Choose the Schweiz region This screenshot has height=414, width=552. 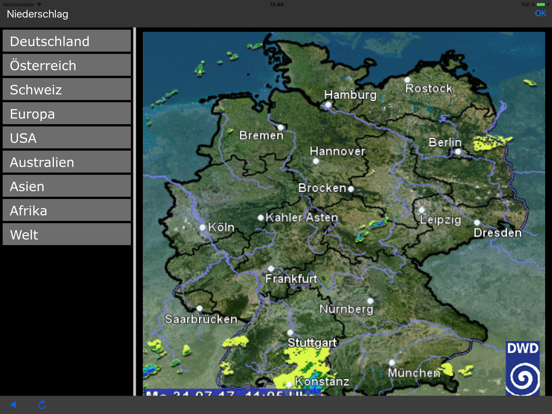[x=67, y=89]
